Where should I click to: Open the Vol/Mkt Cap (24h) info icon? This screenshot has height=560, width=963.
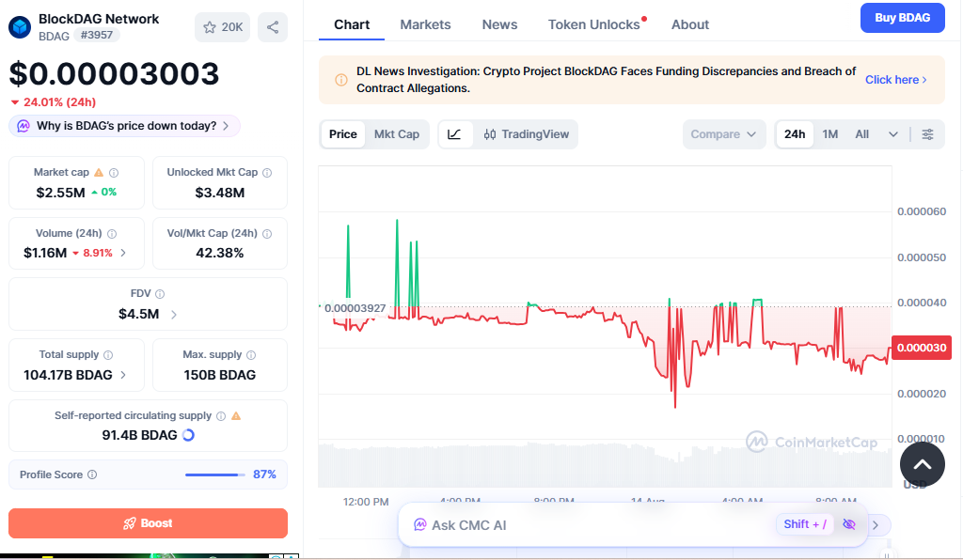[x=267, y=233]
